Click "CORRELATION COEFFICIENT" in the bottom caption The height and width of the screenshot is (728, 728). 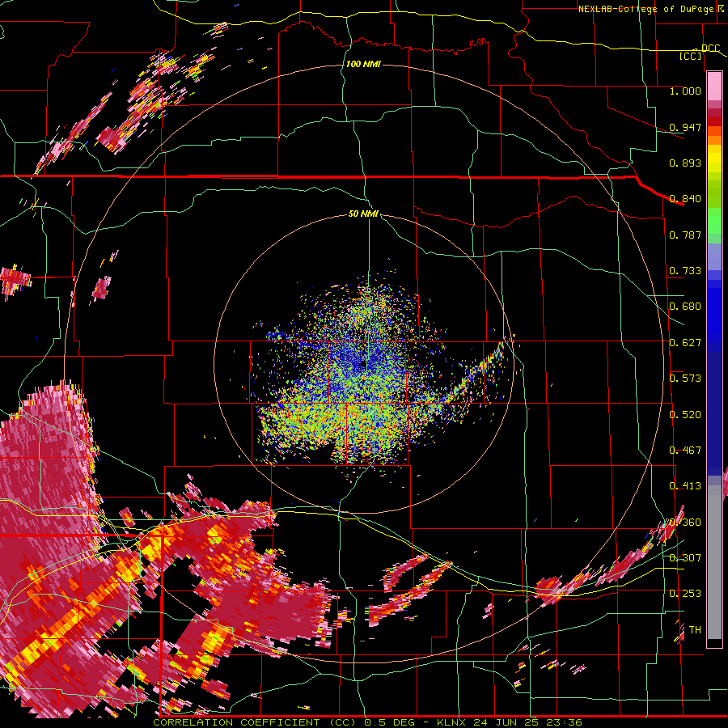tap(236, 722)
